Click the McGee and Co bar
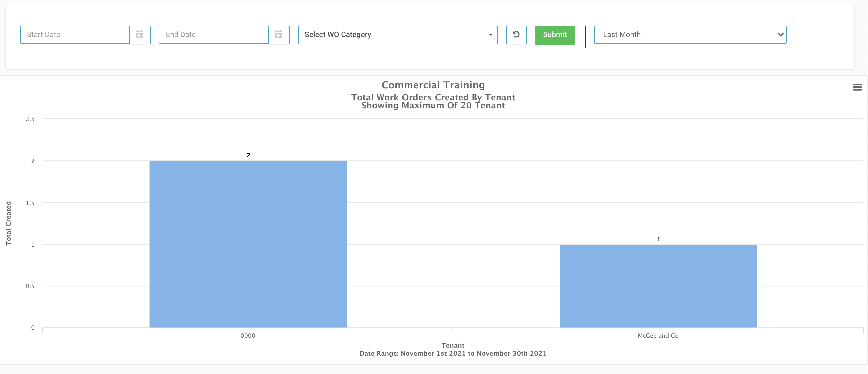The width and height of the screenshot is (868, 374). pyautogui.click(x=658, y=286)
